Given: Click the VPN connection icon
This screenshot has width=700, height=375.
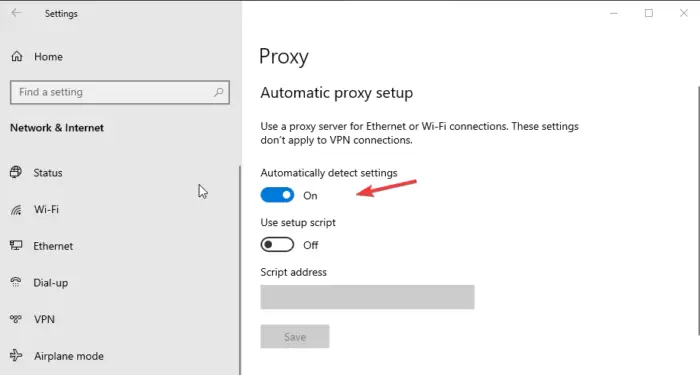Looking at the screenshot, I should [x=16, y=319].
